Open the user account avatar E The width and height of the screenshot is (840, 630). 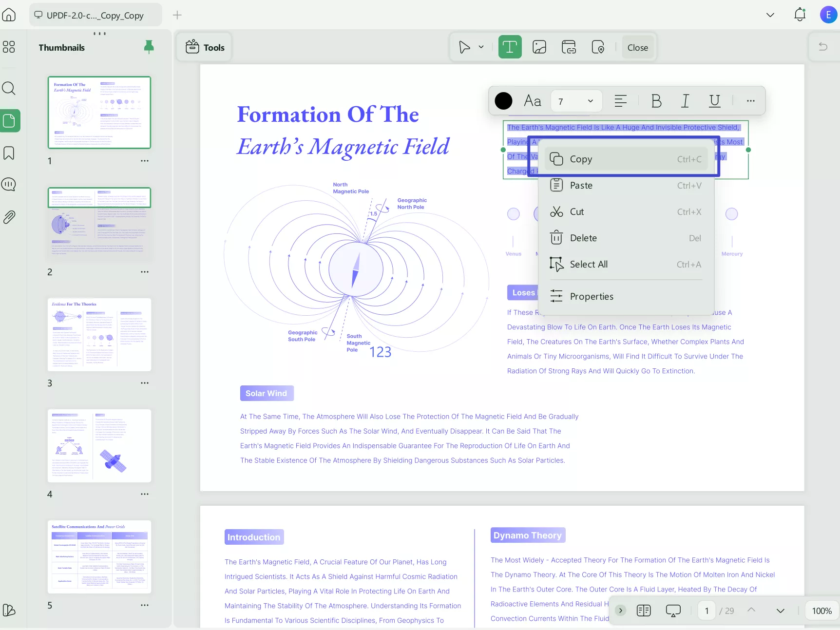[828, 15]
